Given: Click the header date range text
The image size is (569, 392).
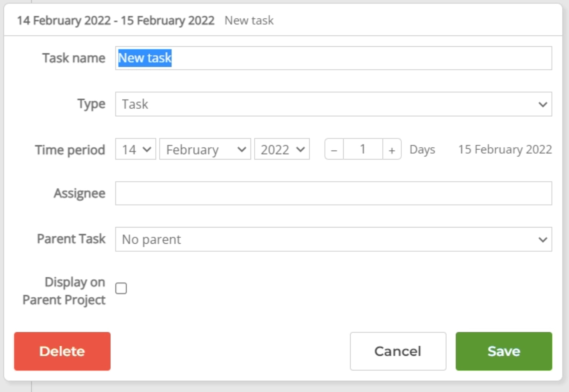Looking at the screenshot, I should pos(116,21).
